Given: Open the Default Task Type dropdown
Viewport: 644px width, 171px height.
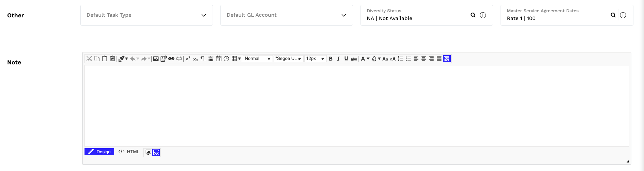Looking at the screenshot, I should click(x=147, y=15).
